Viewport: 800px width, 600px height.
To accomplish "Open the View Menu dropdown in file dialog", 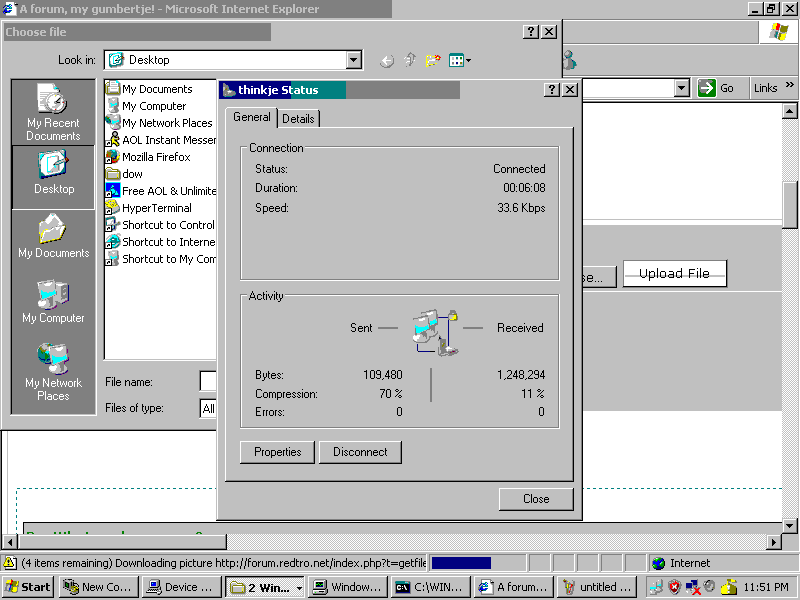I will pyautogui.click(x=460, y=61).
